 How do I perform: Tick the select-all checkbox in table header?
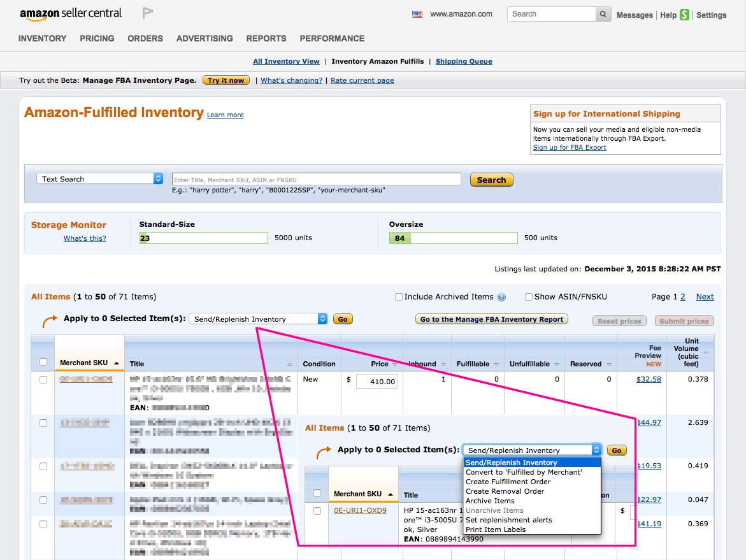[x=43, y=362]
